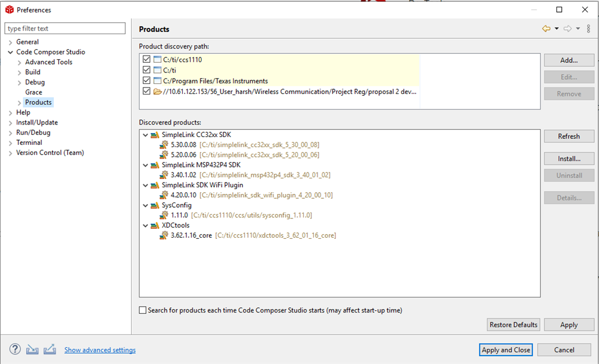The width and height of the screenshot is (599, 364).
Task: Enable search for products at each startup
Action: tap(143, 310)
